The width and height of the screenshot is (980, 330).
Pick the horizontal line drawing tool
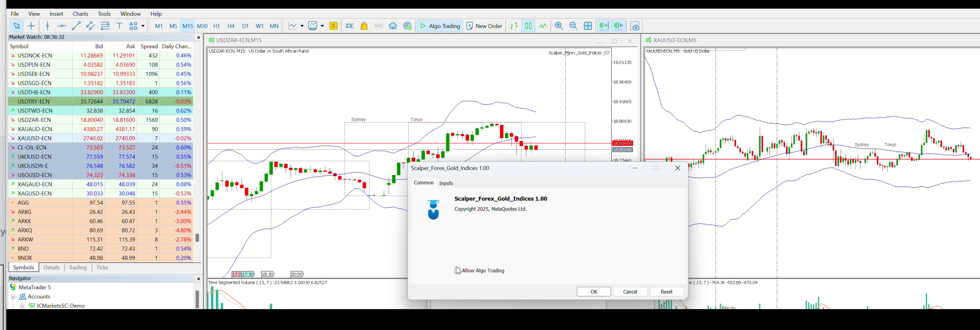[62, 26]
